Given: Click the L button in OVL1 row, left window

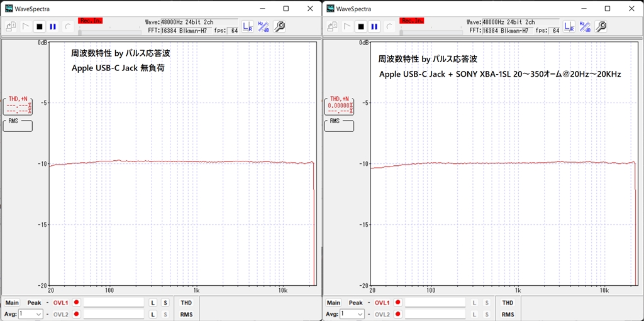Looking at the screenshot, I should pyautogui.click(x=153, y=303).
